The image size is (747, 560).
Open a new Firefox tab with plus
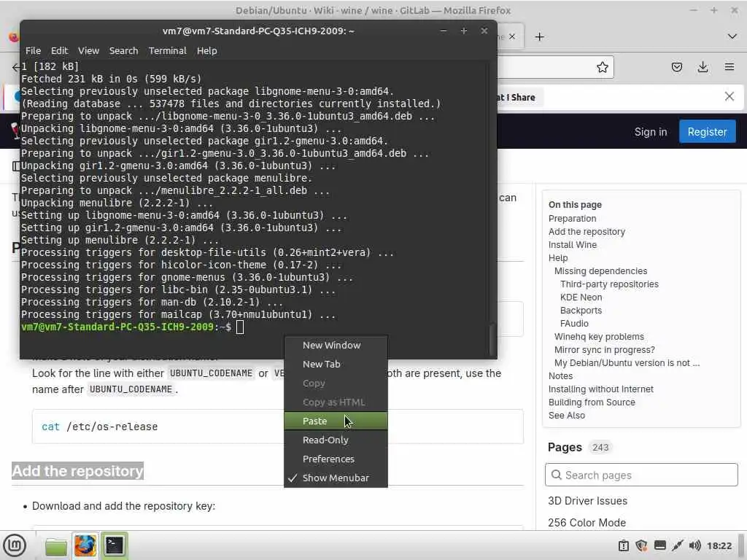[539, 36]
